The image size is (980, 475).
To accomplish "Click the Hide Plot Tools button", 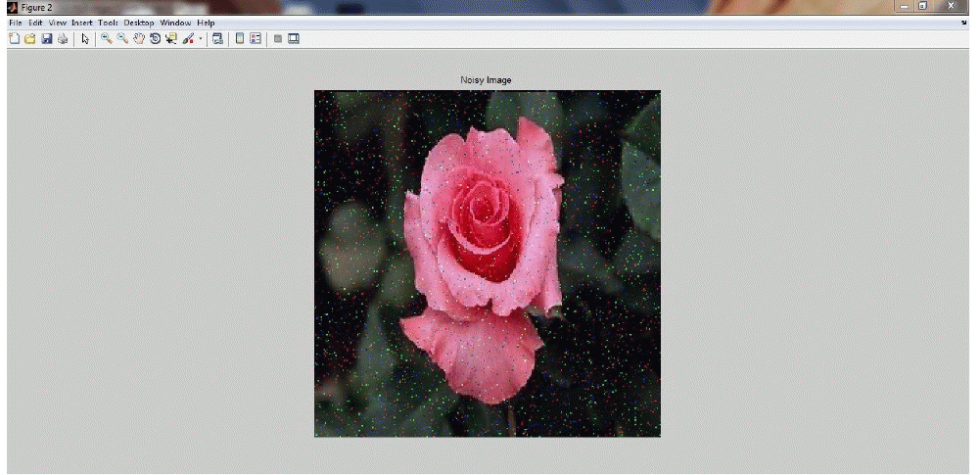I will tap(278, 39).
